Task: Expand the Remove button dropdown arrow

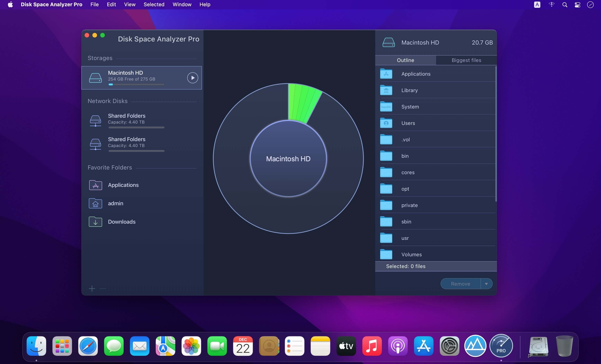Action: click(486, 283)
